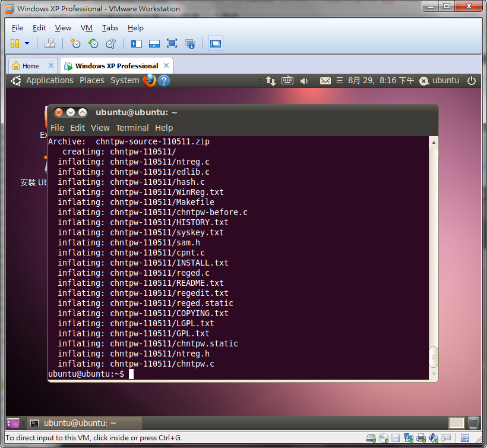Click the workspace switcher in bottom panel

coord(456,423)
